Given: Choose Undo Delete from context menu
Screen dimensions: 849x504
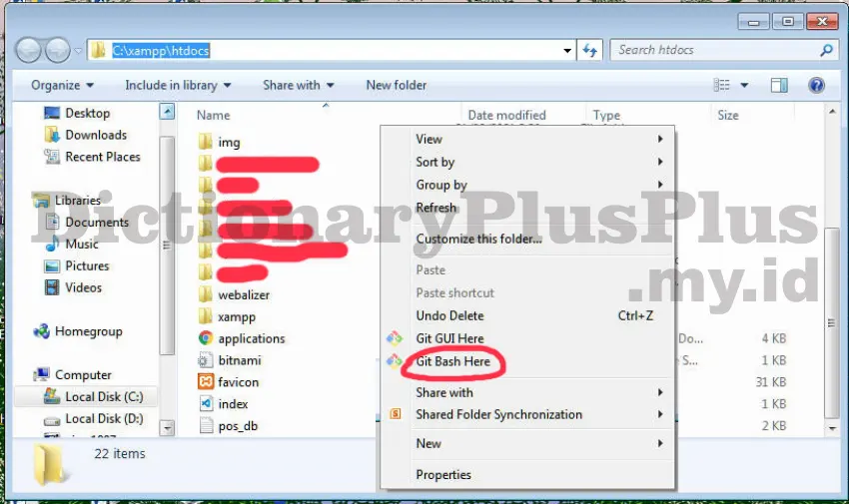Looking at the screenshot, I should click(527, 315).
